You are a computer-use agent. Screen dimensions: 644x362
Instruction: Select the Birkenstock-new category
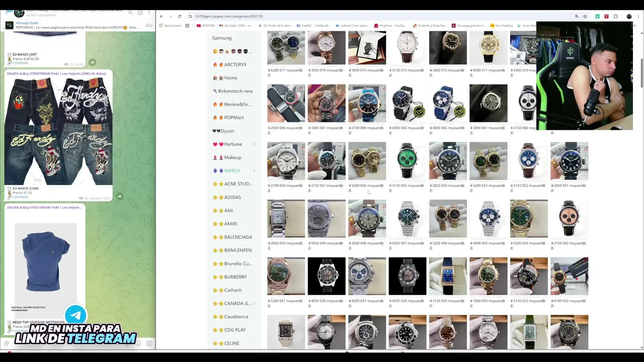click(233, 91)
